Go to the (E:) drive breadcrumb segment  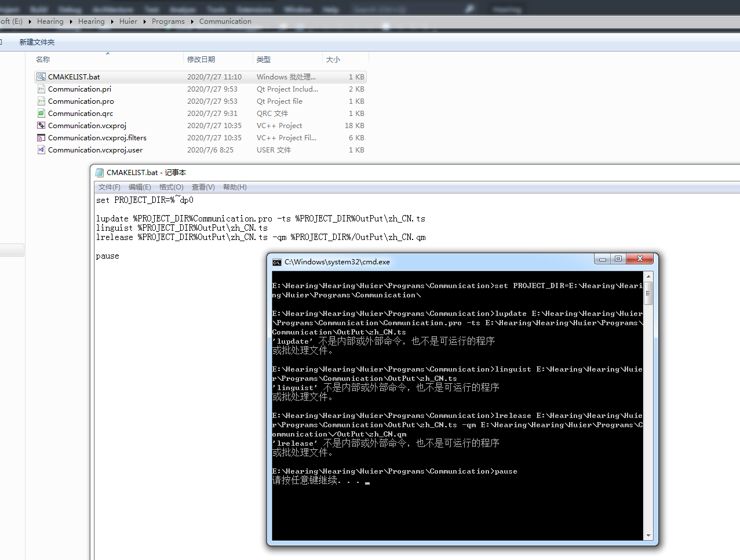click(11, 21)
